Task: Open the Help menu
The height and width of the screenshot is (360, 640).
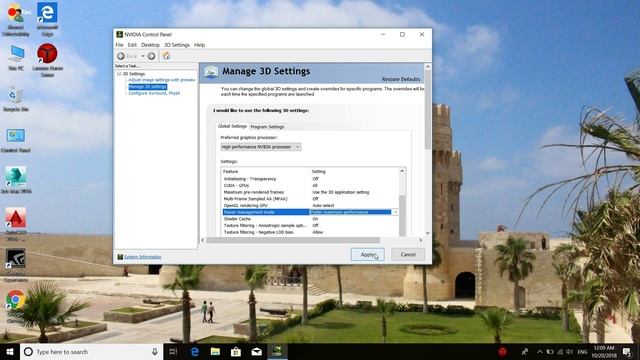Action: coord(200,45)
